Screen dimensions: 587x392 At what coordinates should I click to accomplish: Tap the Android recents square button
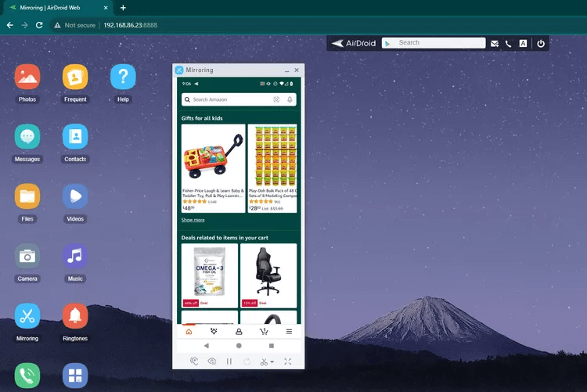pyautogui.click(x=272, y=346)
